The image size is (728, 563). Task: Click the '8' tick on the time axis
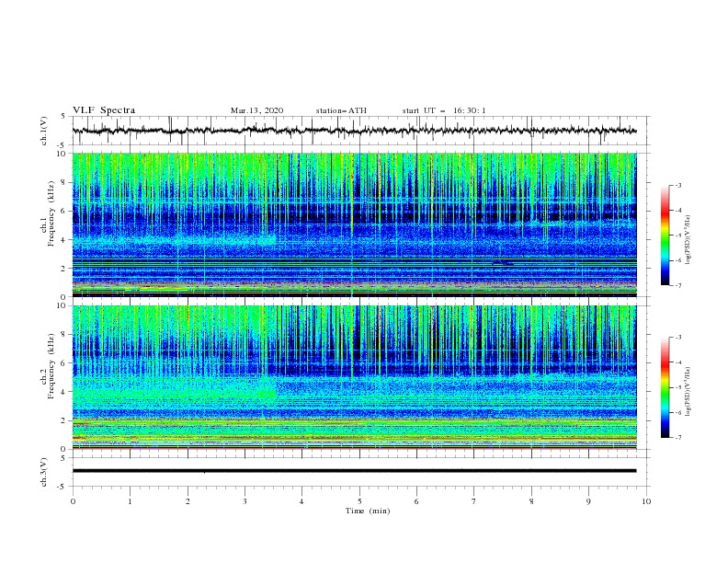(531, 501)
